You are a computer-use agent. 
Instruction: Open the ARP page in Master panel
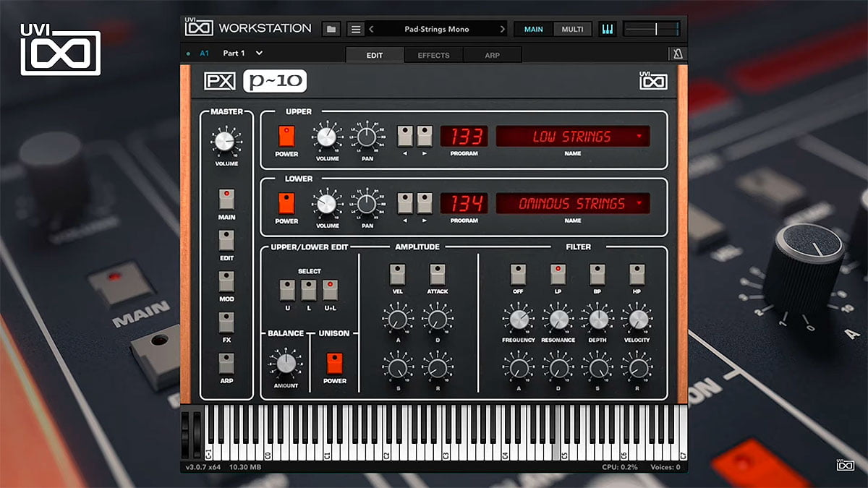click(x=226, y=363)
